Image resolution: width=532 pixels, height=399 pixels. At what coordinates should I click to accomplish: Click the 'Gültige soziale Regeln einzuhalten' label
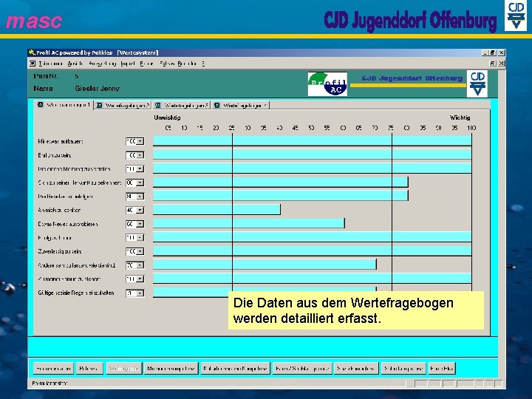76,293
